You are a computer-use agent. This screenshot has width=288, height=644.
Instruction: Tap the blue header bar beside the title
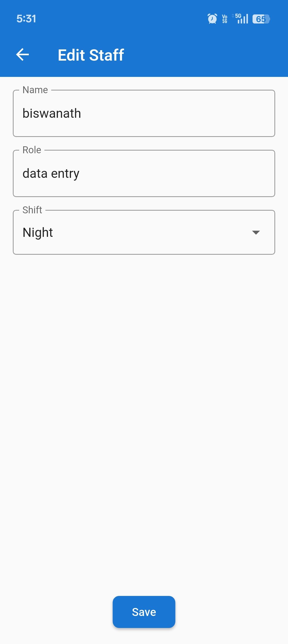pos(208,55)
